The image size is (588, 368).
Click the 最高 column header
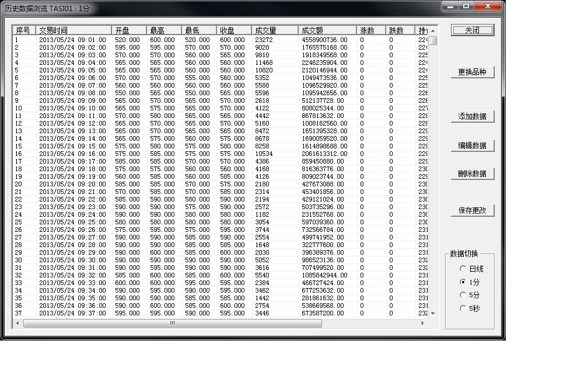(x=164, y=30)
